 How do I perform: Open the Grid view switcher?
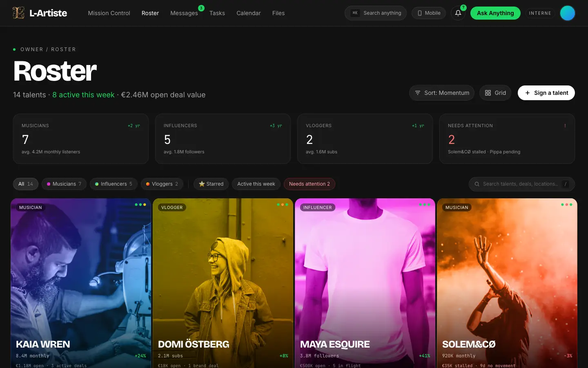click(x=495, y=93)
